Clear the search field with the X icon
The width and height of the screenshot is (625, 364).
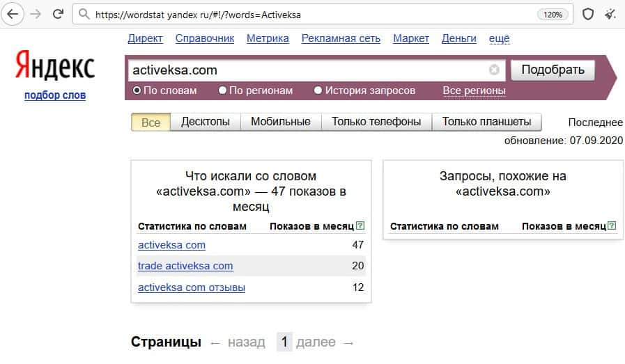pos(494,70)
